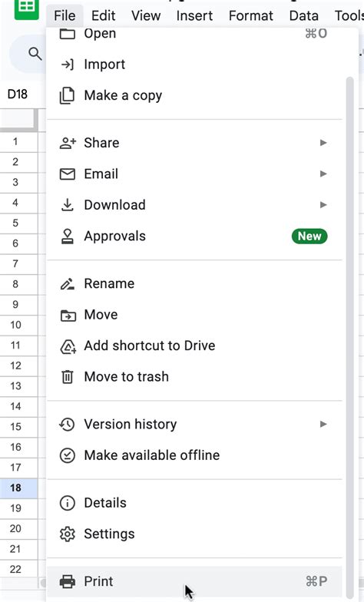The height and width of the screenshot is (602, 364).
Task: Expand the Share submenu arrow
Action: point(323,143)
